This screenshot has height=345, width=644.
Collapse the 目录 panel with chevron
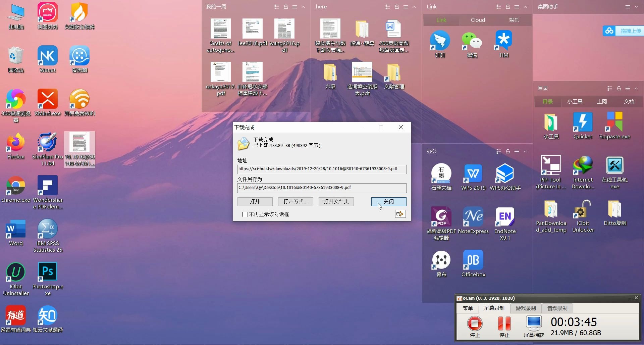(x=636, y=88)
